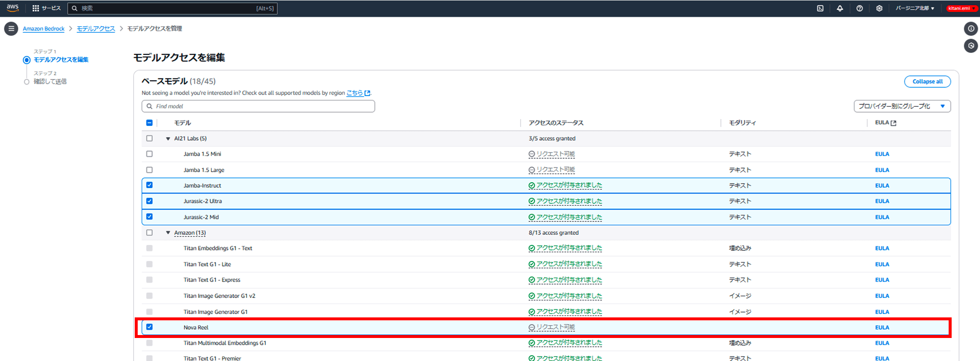980x361 pixels.
Task: Click the 8/13 access granted text
Action: (x=554, y=233)
